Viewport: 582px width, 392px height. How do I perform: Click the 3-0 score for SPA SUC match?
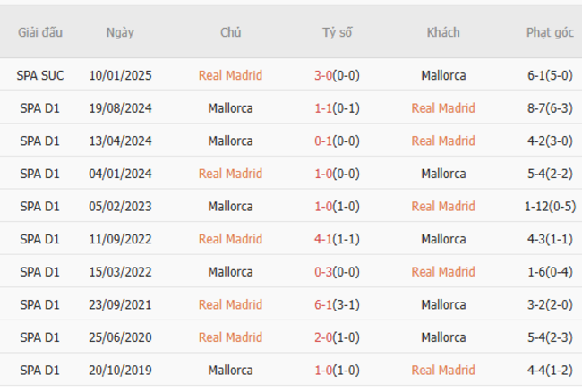tap(323, 75)
